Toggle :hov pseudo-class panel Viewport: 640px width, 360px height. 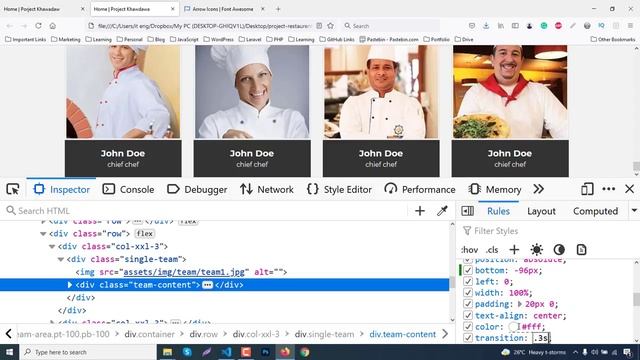470,249
